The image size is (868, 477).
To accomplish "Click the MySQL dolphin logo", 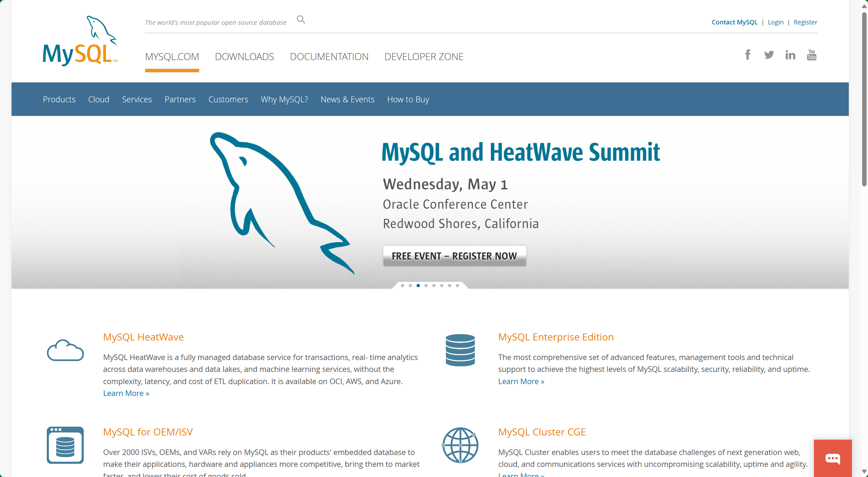I will [80, 41].
